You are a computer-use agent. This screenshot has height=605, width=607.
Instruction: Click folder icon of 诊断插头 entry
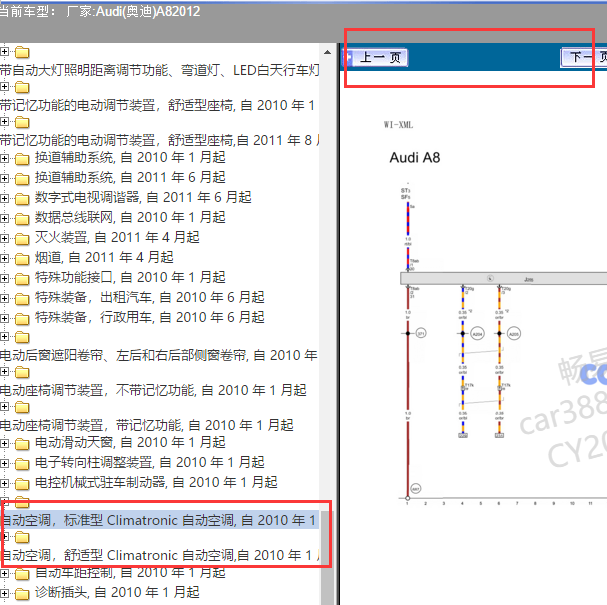[x=22, y=594]
